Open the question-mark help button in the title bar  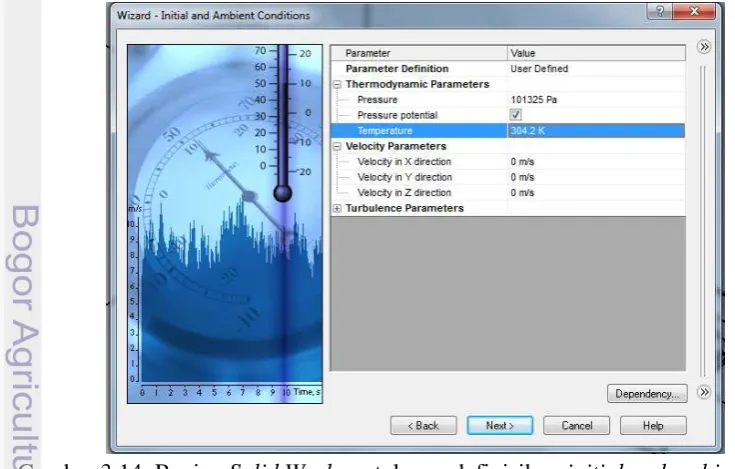(x=660, y=12)
